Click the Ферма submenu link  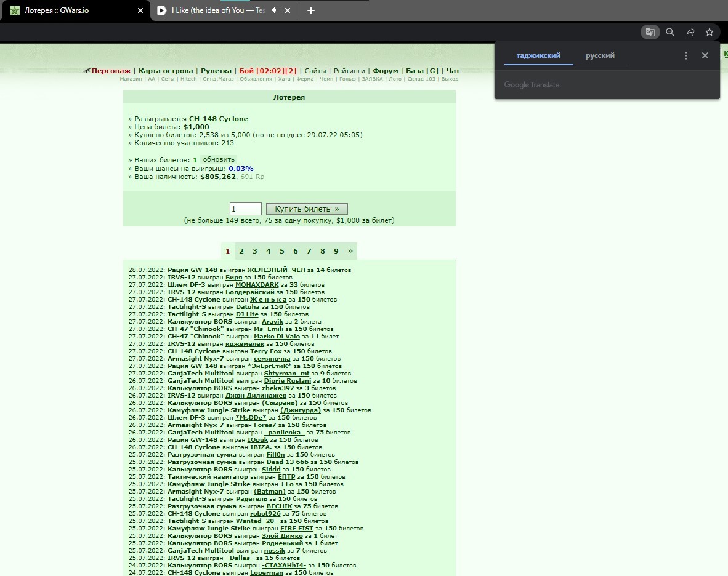[x=305, y=79]
